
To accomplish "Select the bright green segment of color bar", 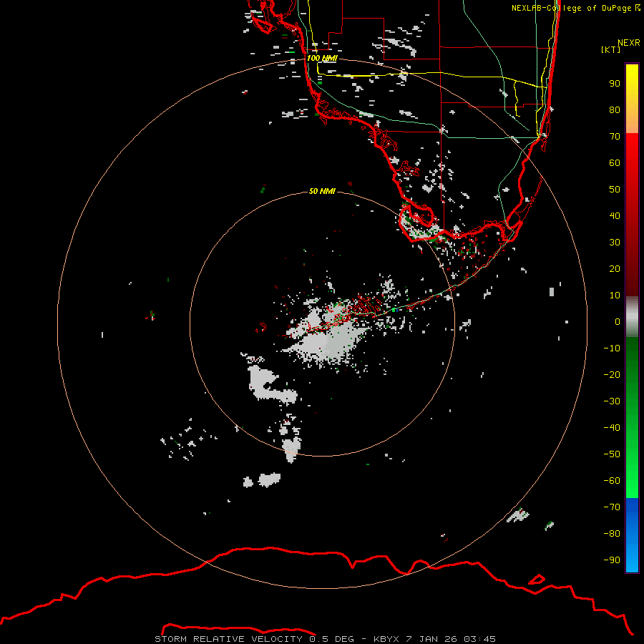I will pyautogui.click(x=632, y=472).
